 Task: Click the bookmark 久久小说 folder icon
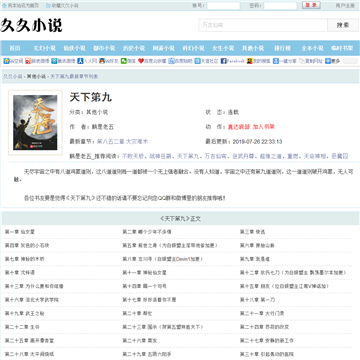(48, 6)
